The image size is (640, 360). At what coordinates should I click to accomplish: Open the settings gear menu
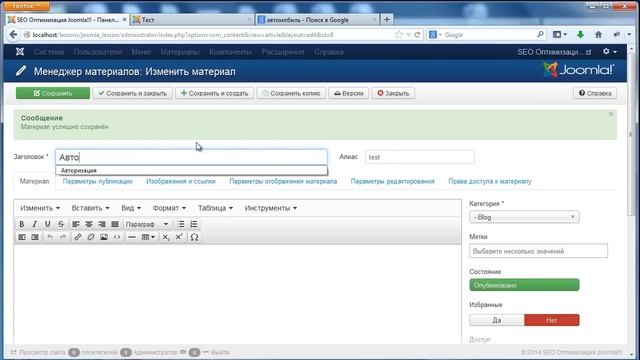pyautogui.click(x=609, y=51)
